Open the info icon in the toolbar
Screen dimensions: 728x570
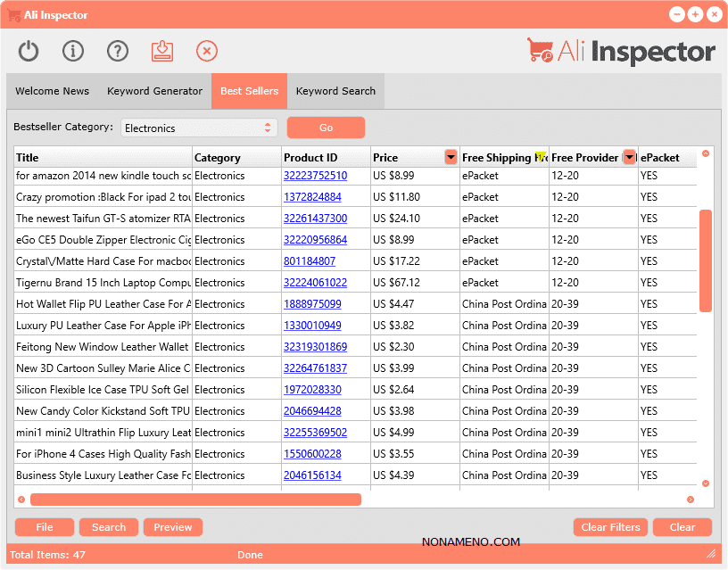point(73,51)
